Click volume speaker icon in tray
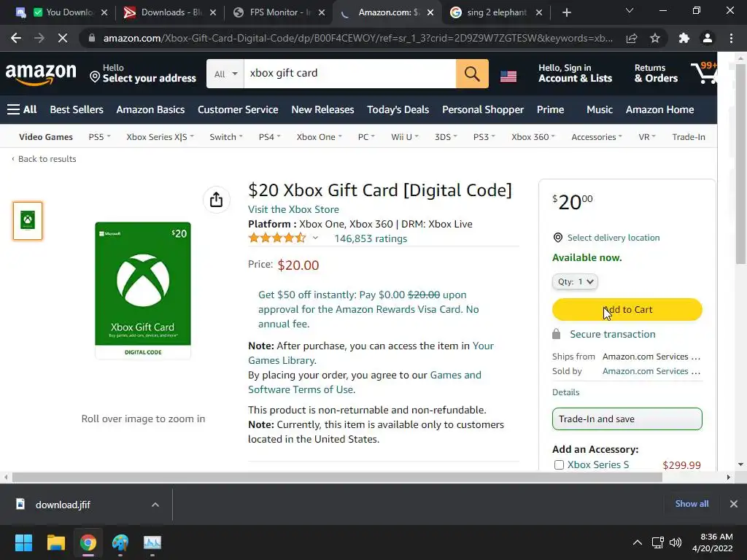Image resolution: width=747 pixels, height=560 pixels. [676, 542]
